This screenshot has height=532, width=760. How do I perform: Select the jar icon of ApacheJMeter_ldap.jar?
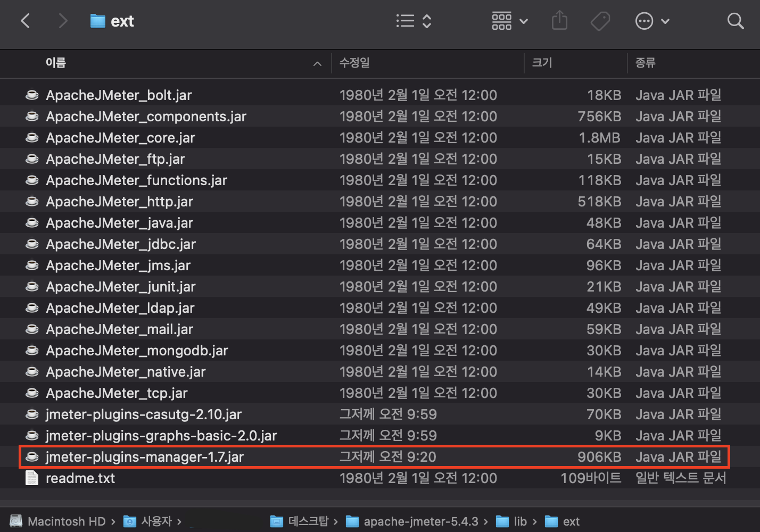pyautogui.click(x=32, y=308)
